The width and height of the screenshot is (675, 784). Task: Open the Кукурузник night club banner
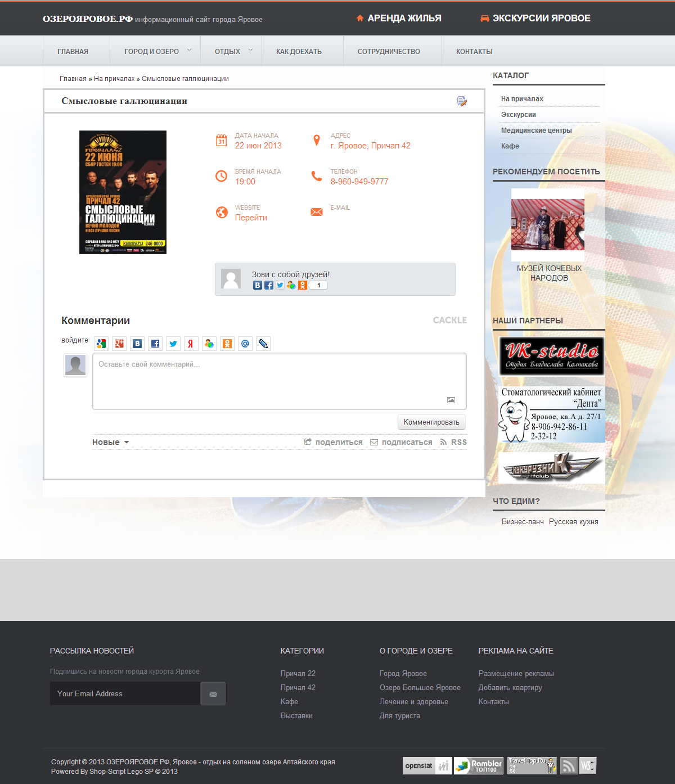coord(552,467)
